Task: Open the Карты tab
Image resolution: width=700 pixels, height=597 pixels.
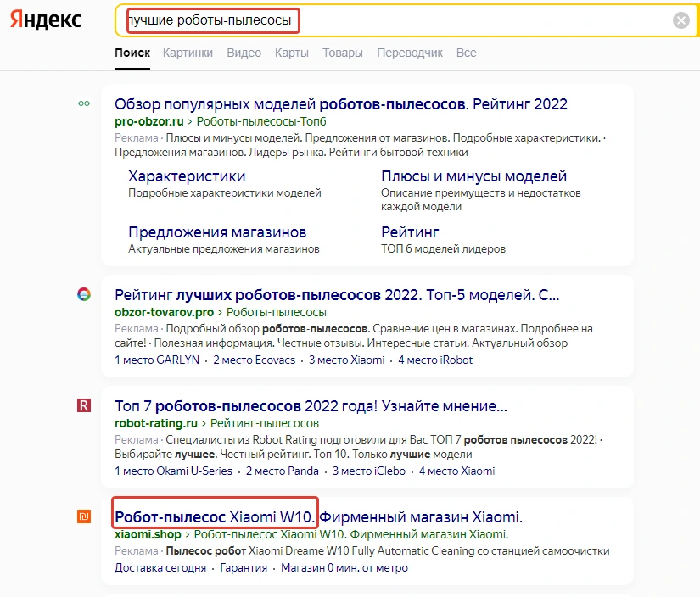Action: 292,53
